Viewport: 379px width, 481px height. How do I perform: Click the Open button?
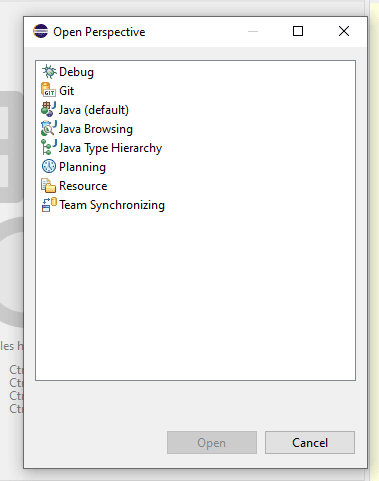[x=212, y=443]
